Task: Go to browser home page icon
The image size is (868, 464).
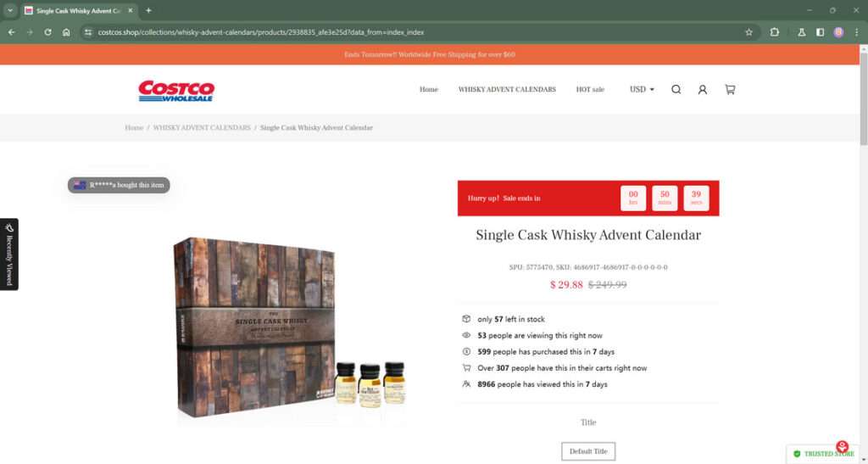Action: pos(66,32)
